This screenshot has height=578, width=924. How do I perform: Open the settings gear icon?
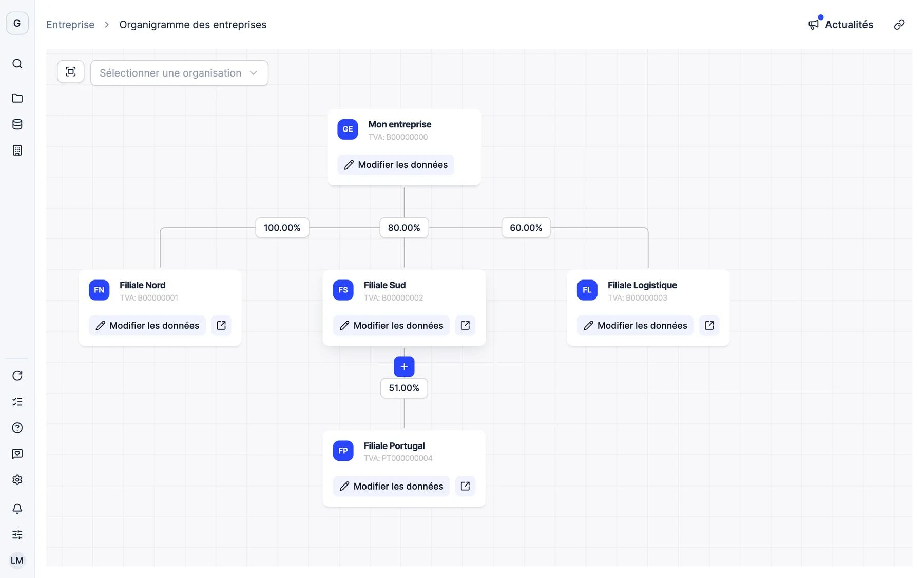click(x=17, y=480)
